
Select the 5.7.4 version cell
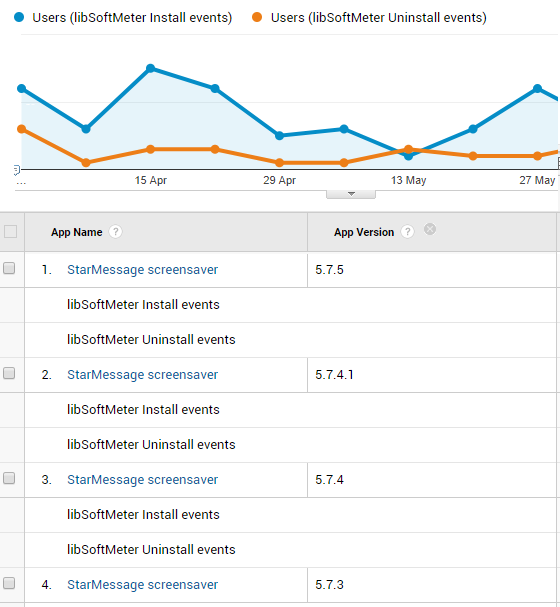(x=432, y=480)
